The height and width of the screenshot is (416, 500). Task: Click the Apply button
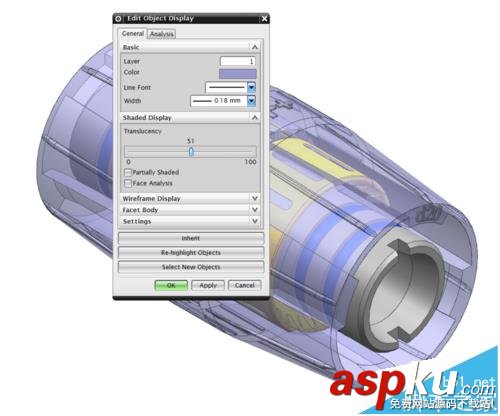click(x=208, y=285)
